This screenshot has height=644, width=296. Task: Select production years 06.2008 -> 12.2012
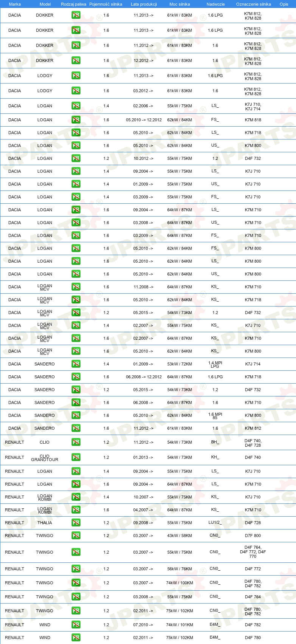(x=144, y=377)
